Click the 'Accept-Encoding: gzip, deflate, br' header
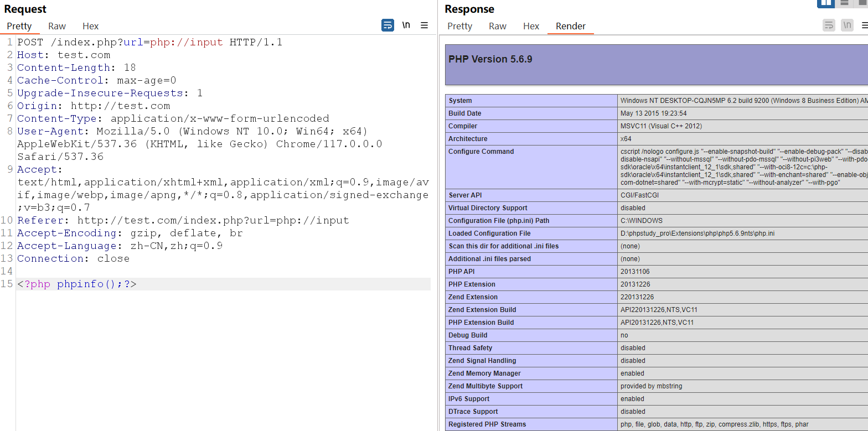 tap(130, 233)
